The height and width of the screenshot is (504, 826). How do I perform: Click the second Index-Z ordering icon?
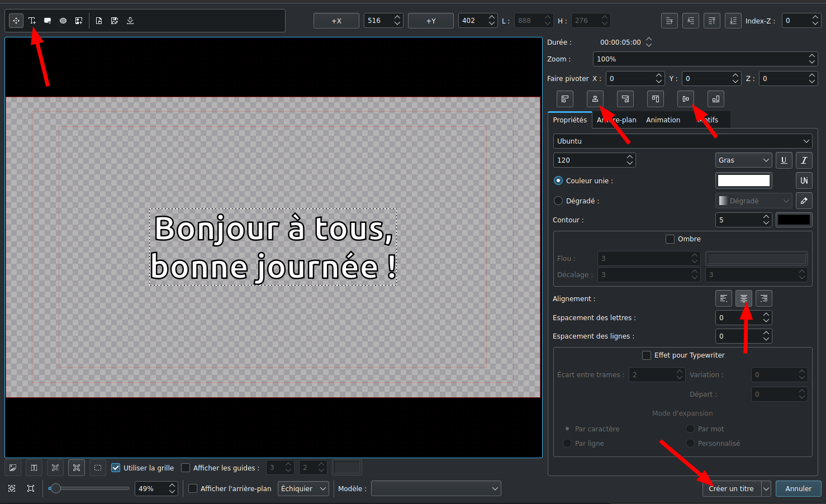click(x=691, y=21)
